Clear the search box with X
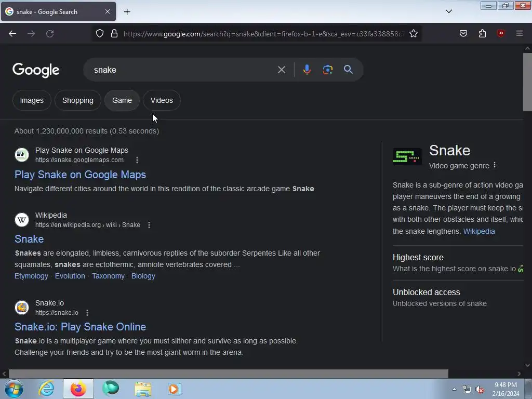The image size is (532, 399). pos(281,70)
